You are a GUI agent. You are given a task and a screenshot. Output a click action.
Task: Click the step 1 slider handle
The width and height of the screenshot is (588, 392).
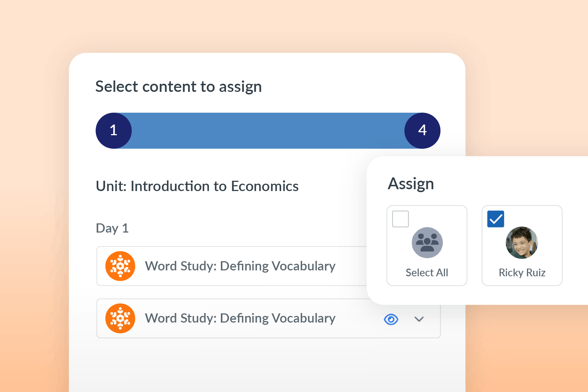[x=114, y=130]
